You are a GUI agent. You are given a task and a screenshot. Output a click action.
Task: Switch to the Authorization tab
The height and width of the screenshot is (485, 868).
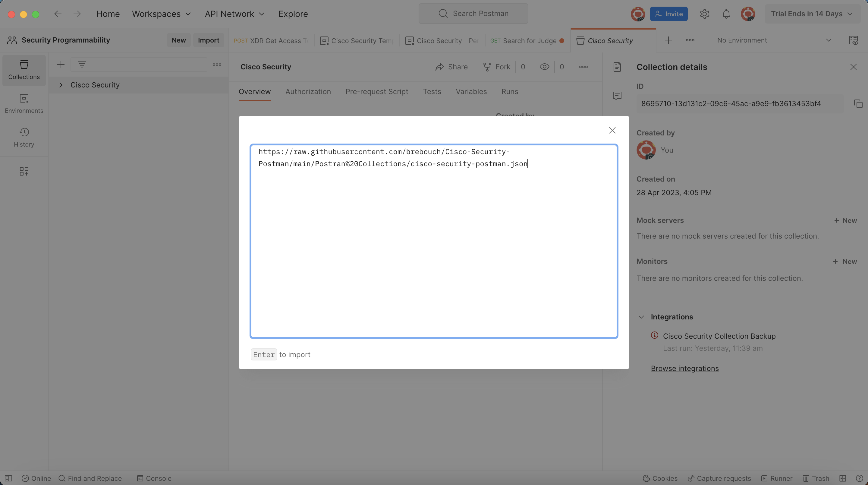308,92
